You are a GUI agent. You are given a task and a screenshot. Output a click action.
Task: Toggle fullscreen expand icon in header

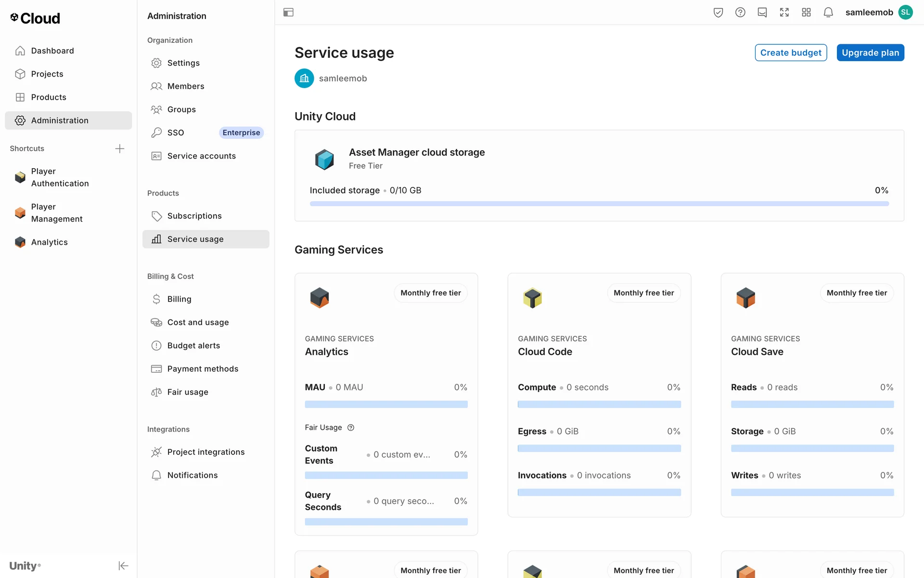pos(784,13)
